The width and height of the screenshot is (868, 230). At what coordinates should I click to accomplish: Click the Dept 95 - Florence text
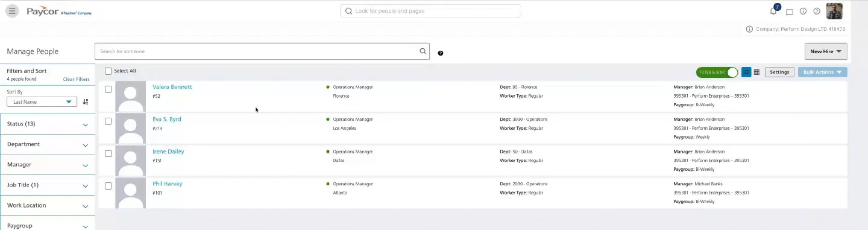[518, 87]
